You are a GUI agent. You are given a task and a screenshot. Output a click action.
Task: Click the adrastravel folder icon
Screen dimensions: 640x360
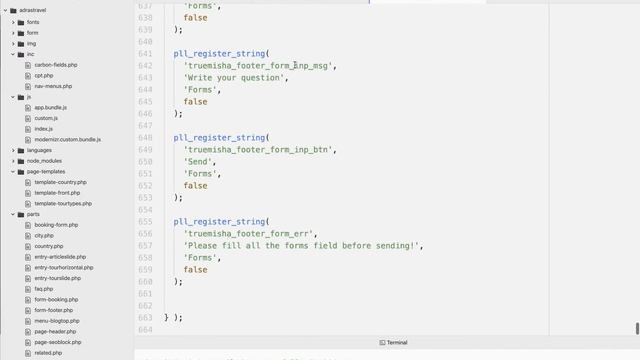click(x=13, y=10)
